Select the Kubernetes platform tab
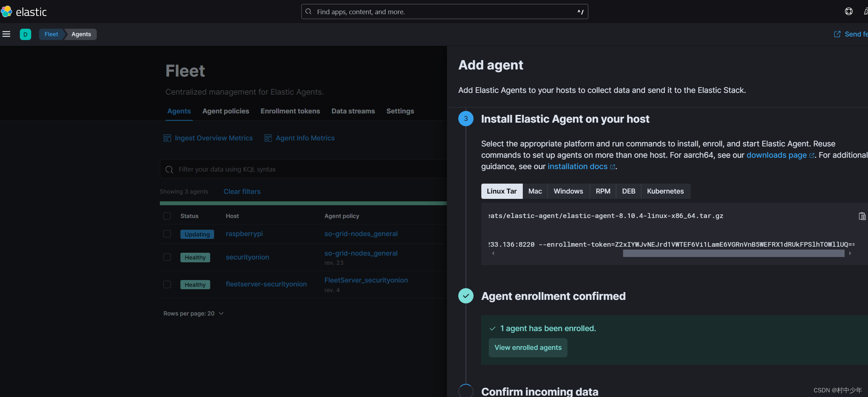 click(x=665, y=191)
